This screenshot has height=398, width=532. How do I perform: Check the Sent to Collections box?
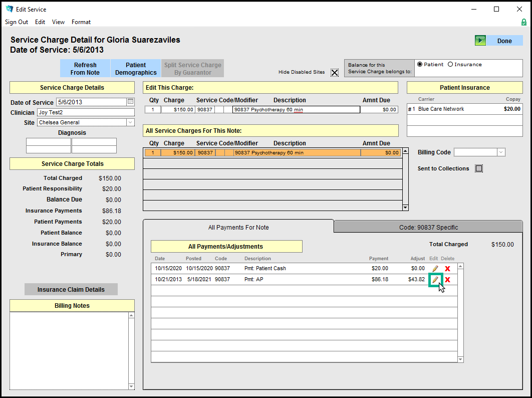(x=479, y=168)
